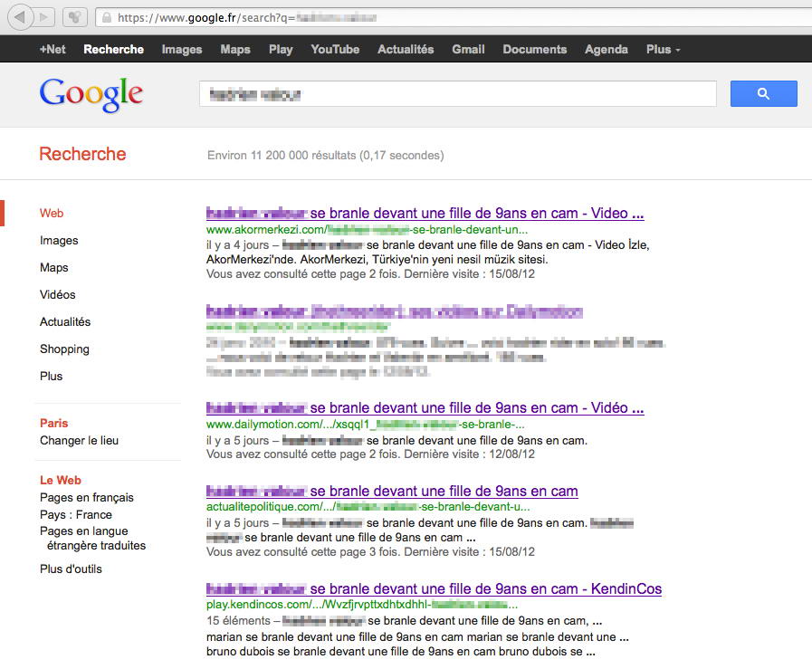
Task: Click the 'Changer le lieu' link
Action: pos(80,441)
